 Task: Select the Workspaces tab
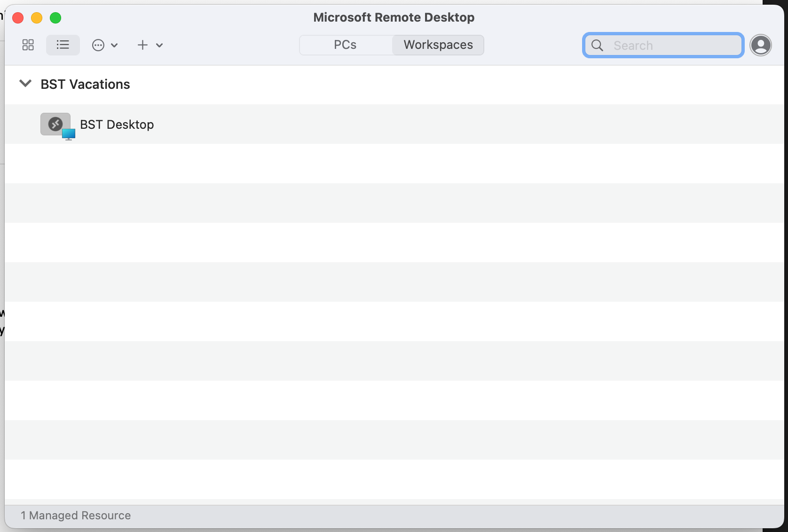pos(438,45)
